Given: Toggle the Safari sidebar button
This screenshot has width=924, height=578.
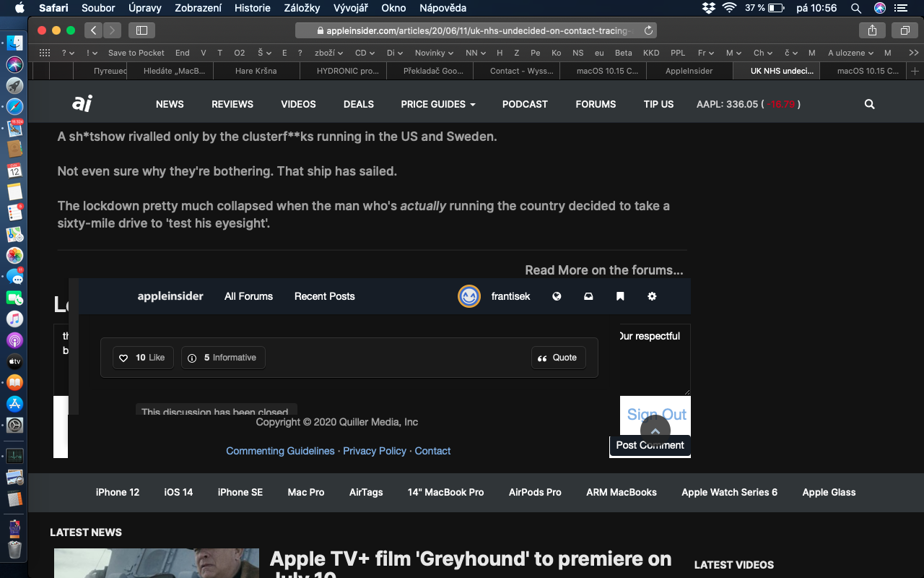Looking at the screenshot, I should (x=141, y=30).
